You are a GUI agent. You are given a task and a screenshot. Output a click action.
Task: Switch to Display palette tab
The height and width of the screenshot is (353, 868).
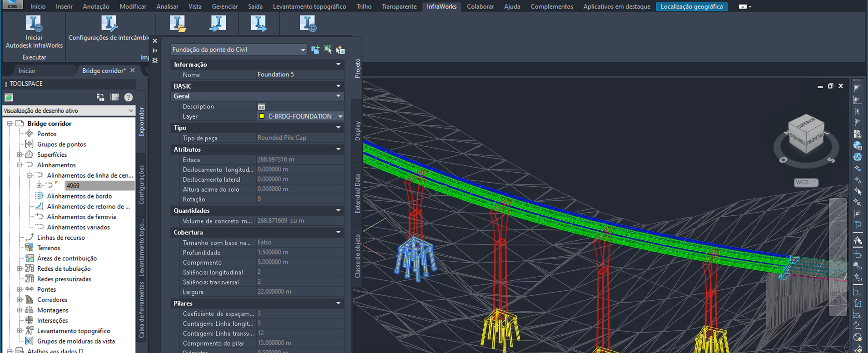click(357, 131)
